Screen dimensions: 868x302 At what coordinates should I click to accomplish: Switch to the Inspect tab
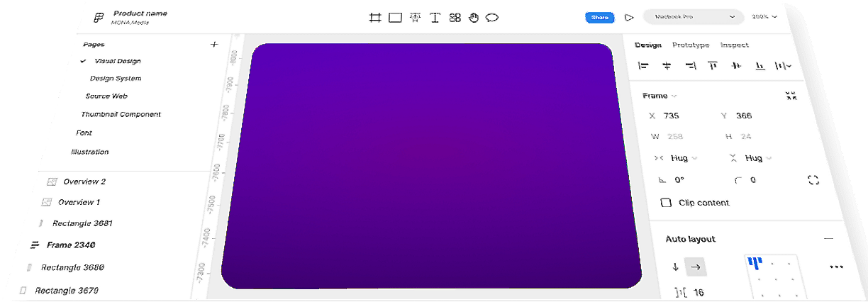click(x=734, y=45)
